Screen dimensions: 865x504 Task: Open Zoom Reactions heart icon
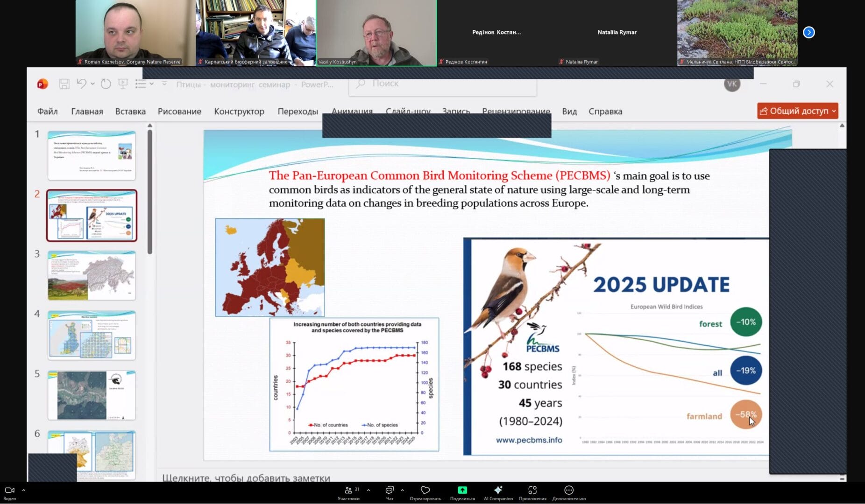tap(425, 490)
